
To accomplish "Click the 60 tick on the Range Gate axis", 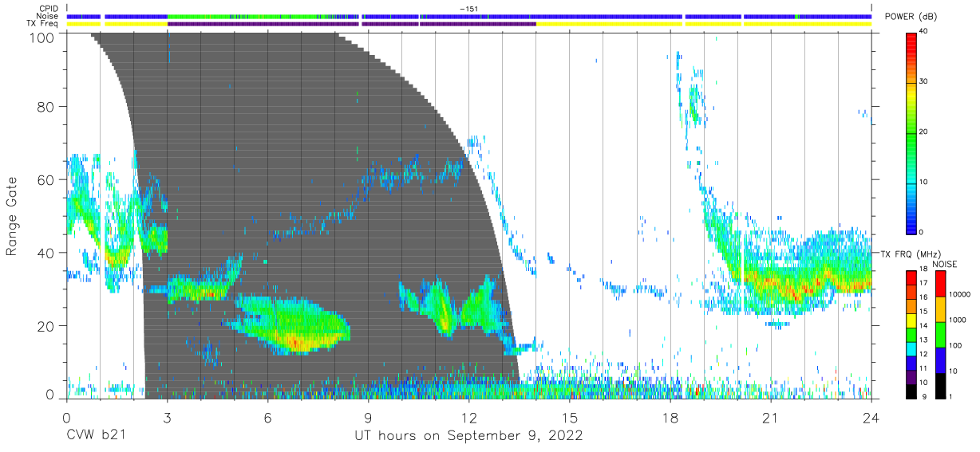I will point(46,179).
